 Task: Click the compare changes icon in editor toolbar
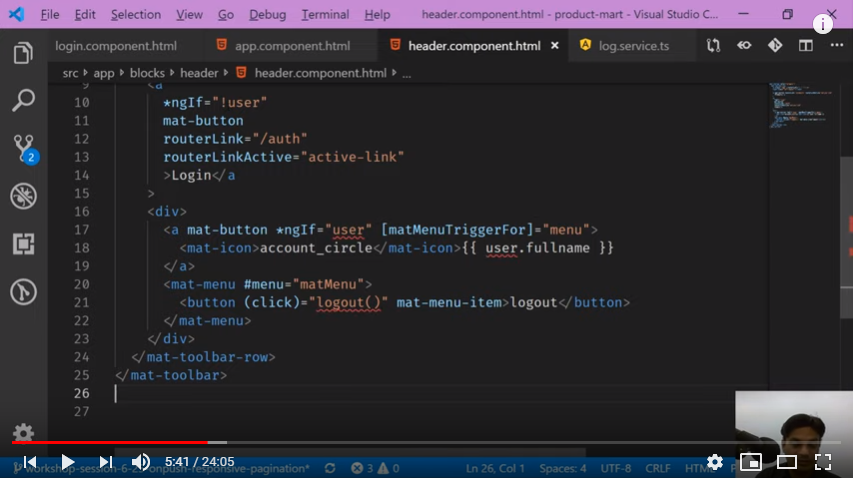coord(712,46)
